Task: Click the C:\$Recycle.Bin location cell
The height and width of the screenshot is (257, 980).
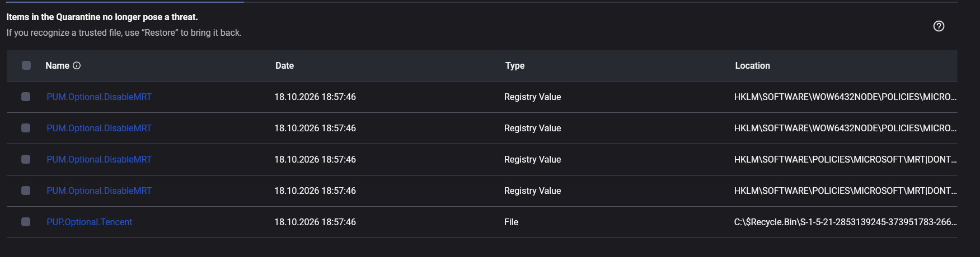Action: 845,222
